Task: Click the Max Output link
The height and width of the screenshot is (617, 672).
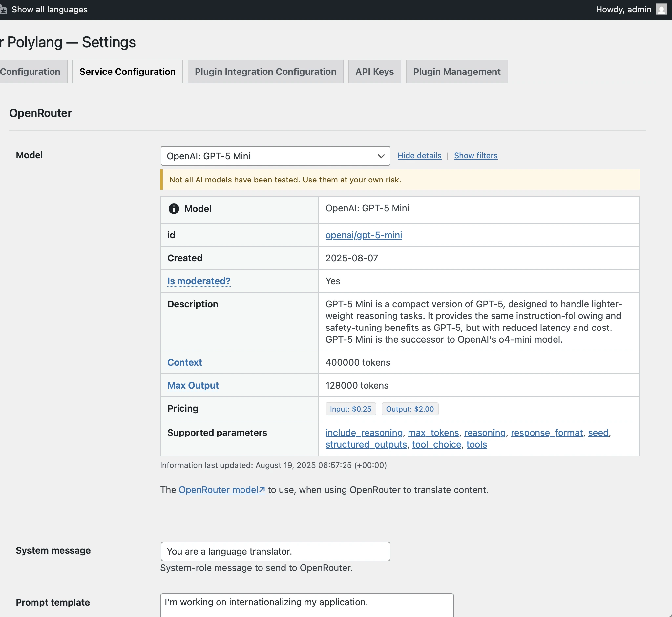Action: point(193,385)
